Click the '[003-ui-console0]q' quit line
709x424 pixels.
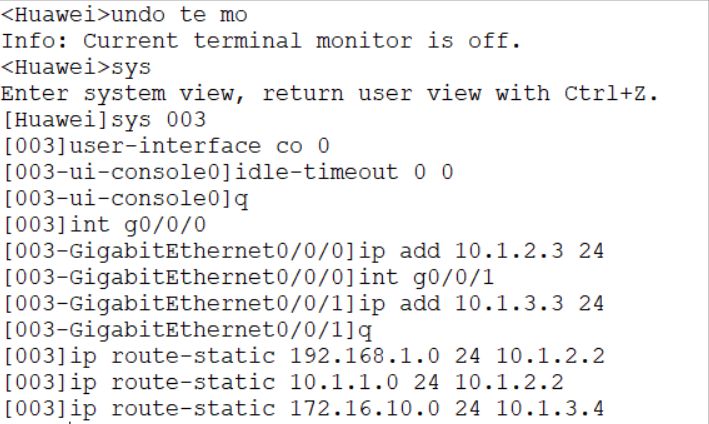pyautogui.click(x=126, y=199)
